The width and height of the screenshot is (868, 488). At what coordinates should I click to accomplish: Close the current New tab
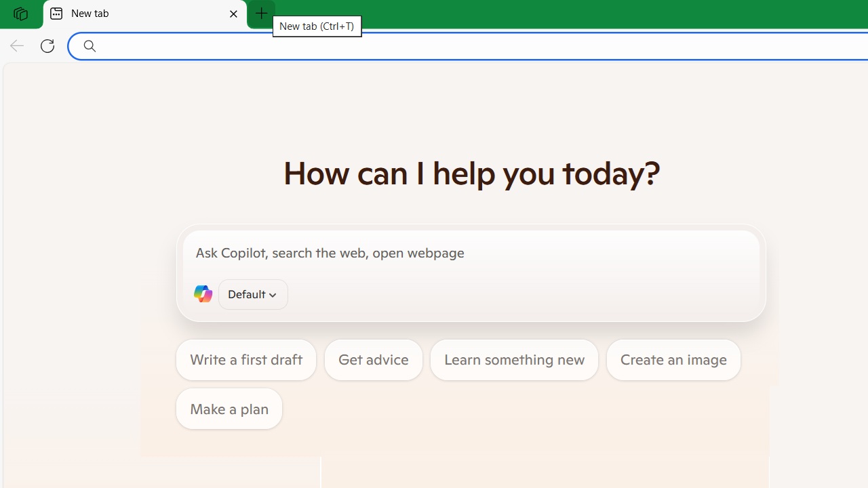click(233, 14)
